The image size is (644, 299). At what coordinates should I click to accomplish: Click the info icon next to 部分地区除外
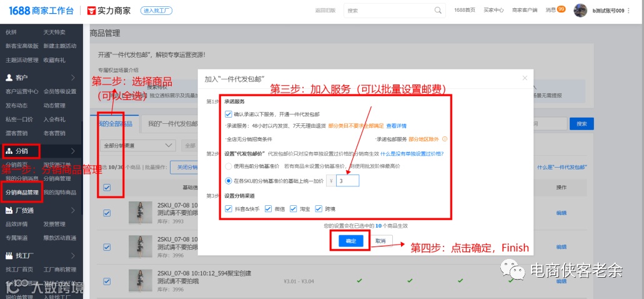pyautogui.click(x=444, y=139)
